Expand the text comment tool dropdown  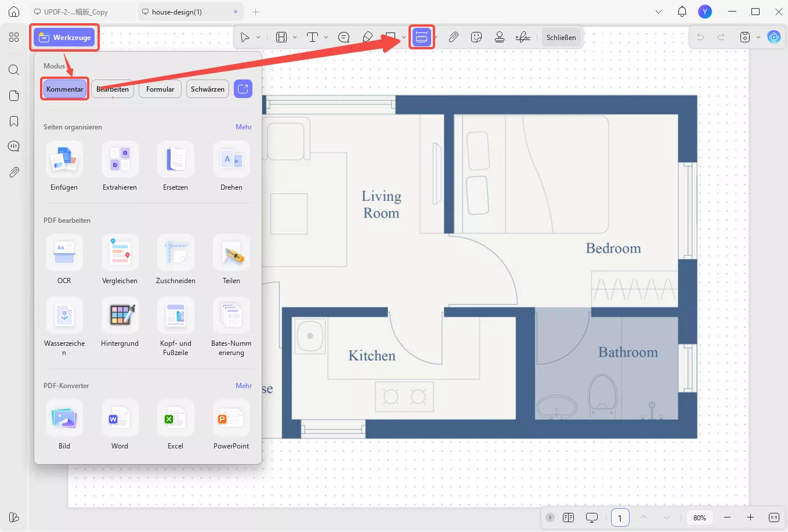(326, 38)
